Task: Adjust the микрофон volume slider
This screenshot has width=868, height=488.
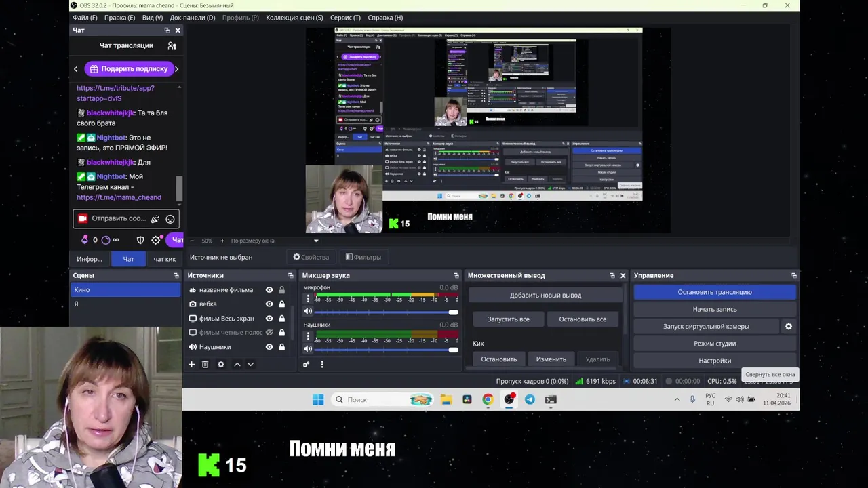Action: pos(386,312)
